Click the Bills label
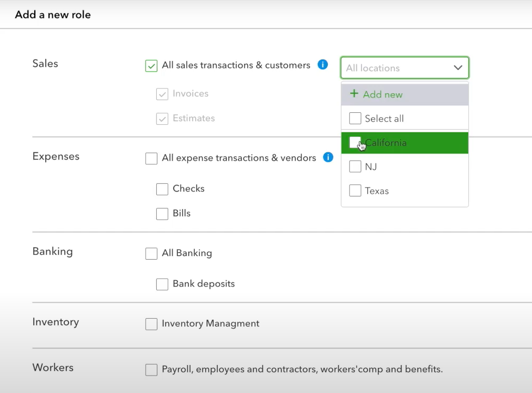This screenshot has height=393, width=532. pos(182,213)
